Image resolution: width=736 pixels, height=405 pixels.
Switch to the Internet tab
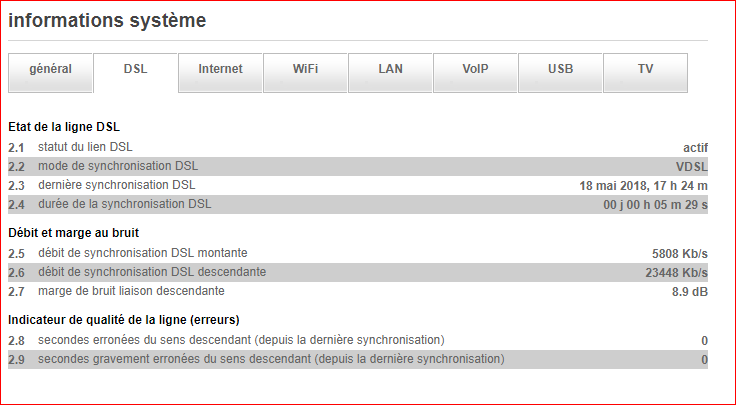[220, 70]
